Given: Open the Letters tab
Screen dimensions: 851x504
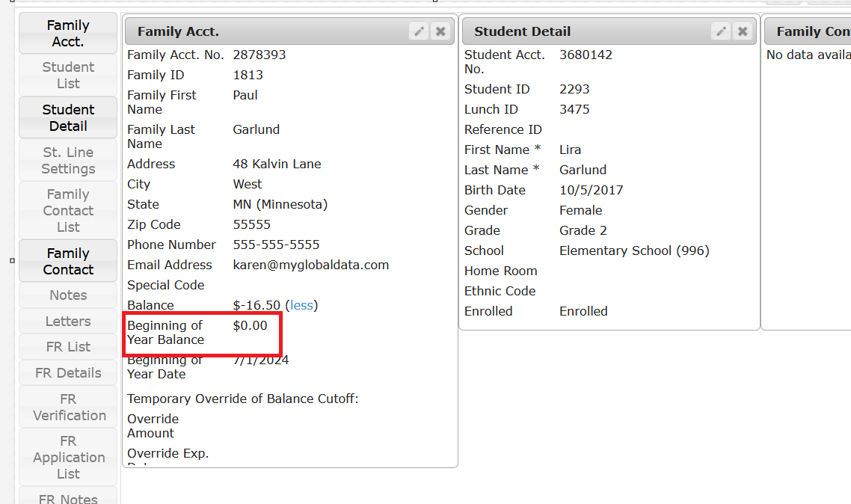Looking at the screenshot, I should [68, 322].
